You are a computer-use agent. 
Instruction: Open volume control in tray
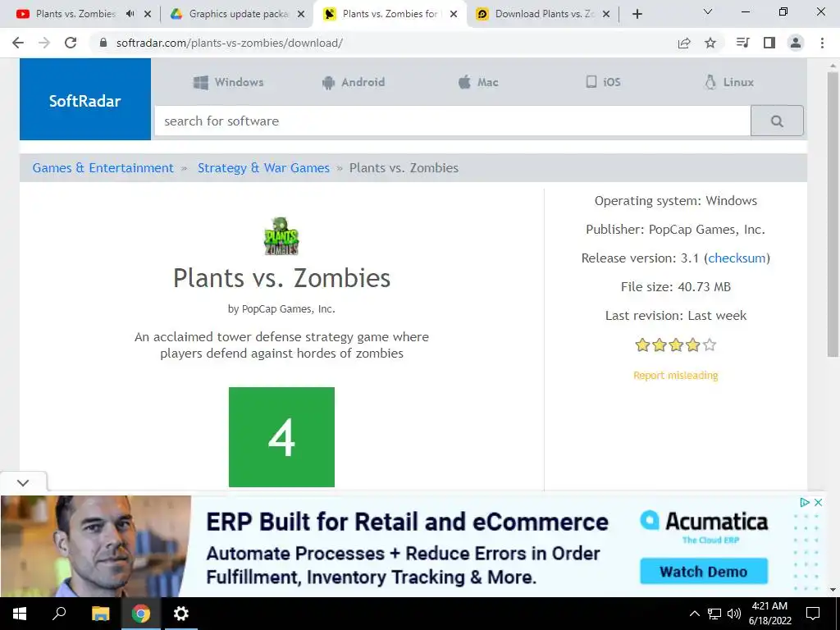click(734, 614)
